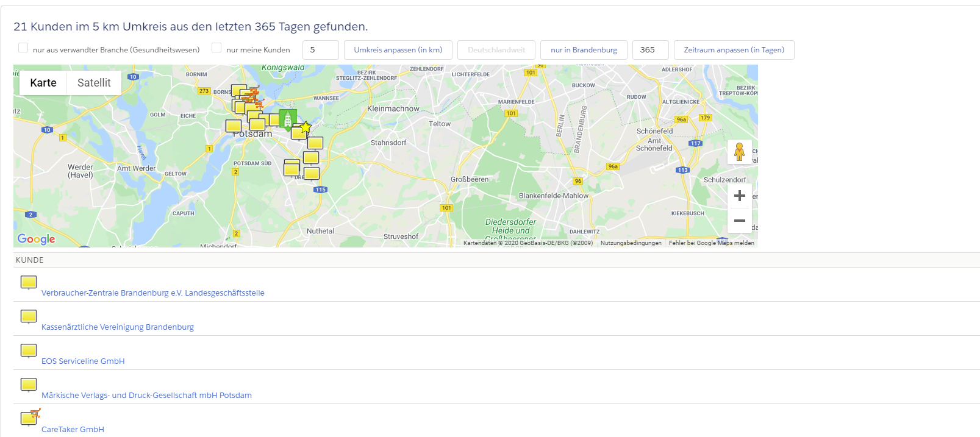Open the Kassenärztliche Vereinigung Brandenburg link

click(x=118, y=327)
